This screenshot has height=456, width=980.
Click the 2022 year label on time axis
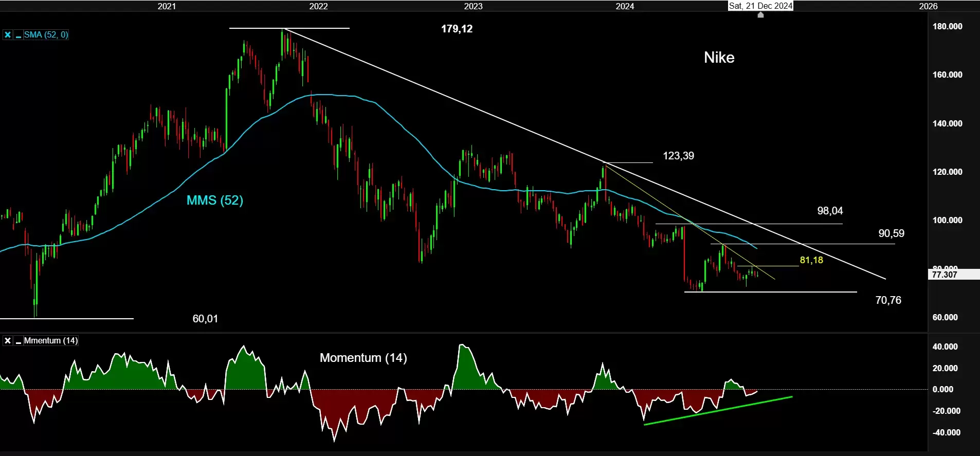318,6
